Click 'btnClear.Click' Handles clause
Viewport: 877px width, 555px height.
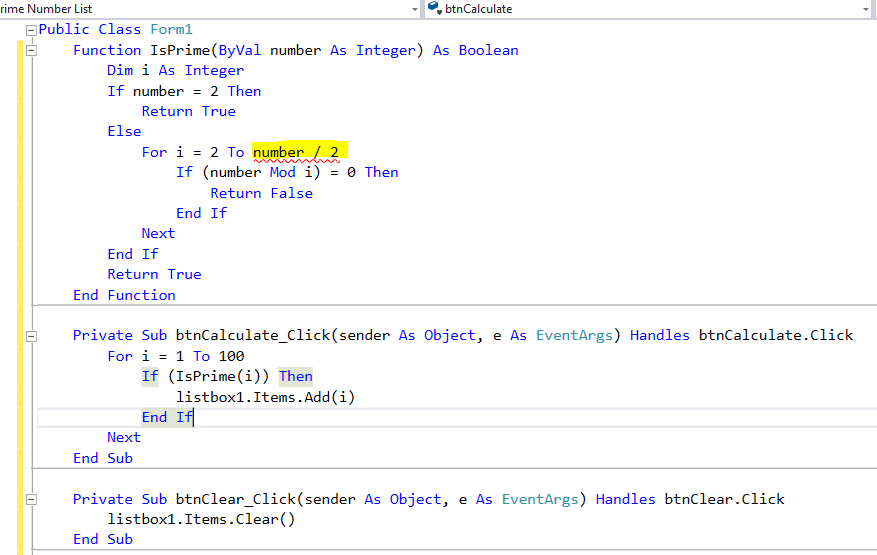click(724, 499)
